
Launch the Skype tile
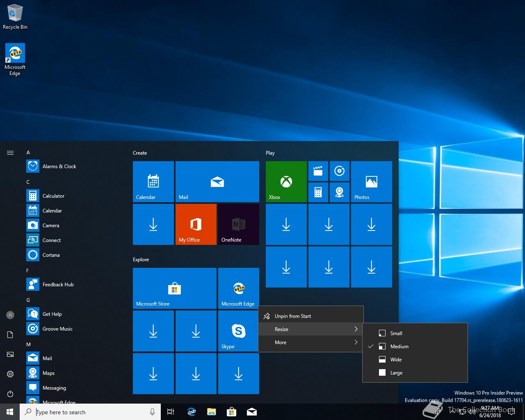(x=239, y=331)
